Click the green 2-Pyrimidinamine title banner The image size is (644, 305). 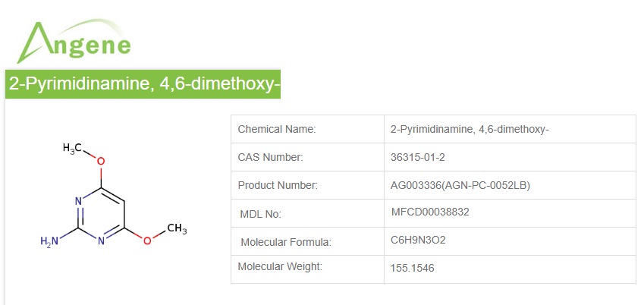click(143, 83)
